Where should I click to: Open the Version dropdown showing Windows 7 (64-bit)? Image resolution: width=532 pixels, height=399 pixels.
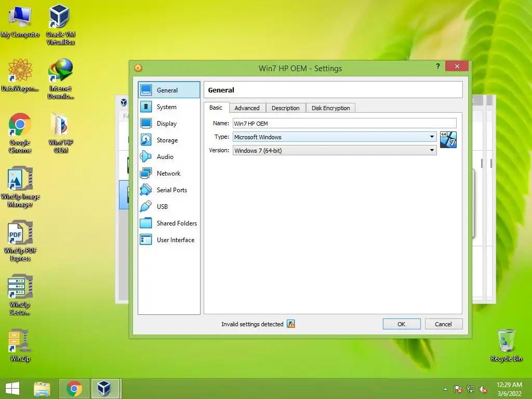tap(335, 150)
